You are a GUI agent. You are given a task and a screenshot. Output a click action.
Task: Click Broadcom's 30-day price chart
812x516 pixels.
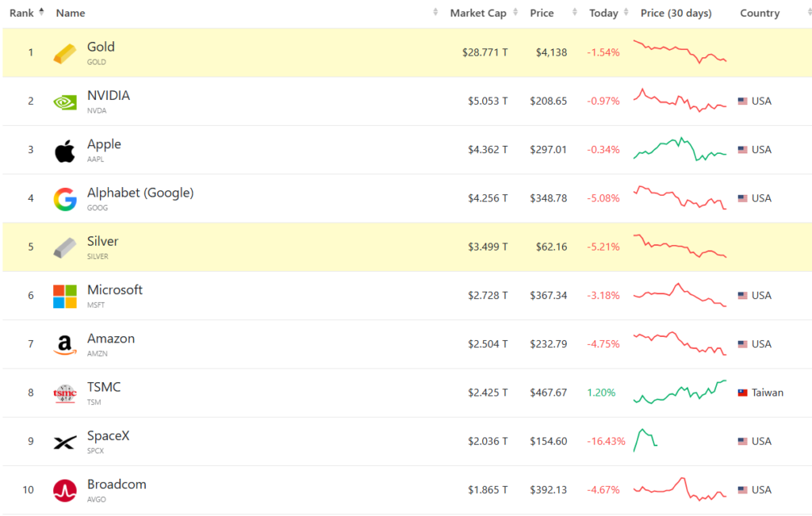pyautogui.click(x=680, y=489)
